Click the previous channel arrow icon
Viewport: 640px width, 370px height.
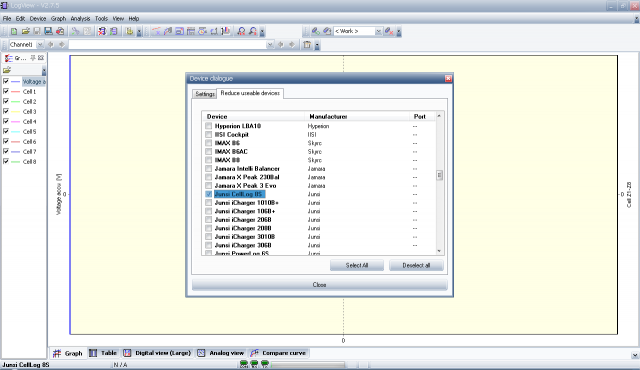pyautogui.click(x=51, y=45)
